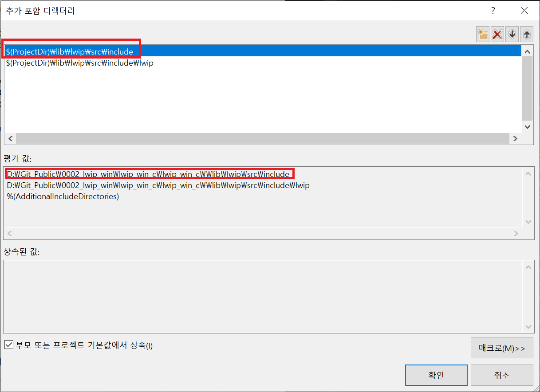Image resolution: width=540 pixels, height=392 pixels.
Task: Move the selected line up with the arrow icon
Action: [526, 35]
